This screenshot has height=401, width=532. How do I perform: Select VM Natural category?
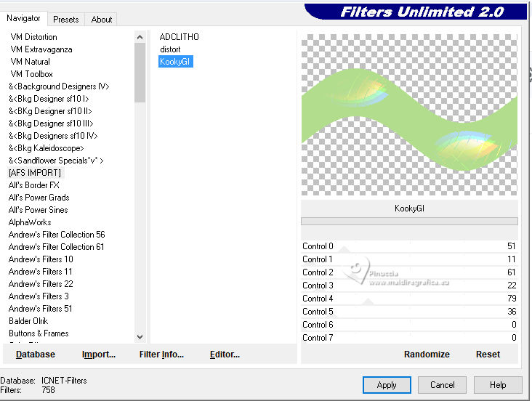31,62
